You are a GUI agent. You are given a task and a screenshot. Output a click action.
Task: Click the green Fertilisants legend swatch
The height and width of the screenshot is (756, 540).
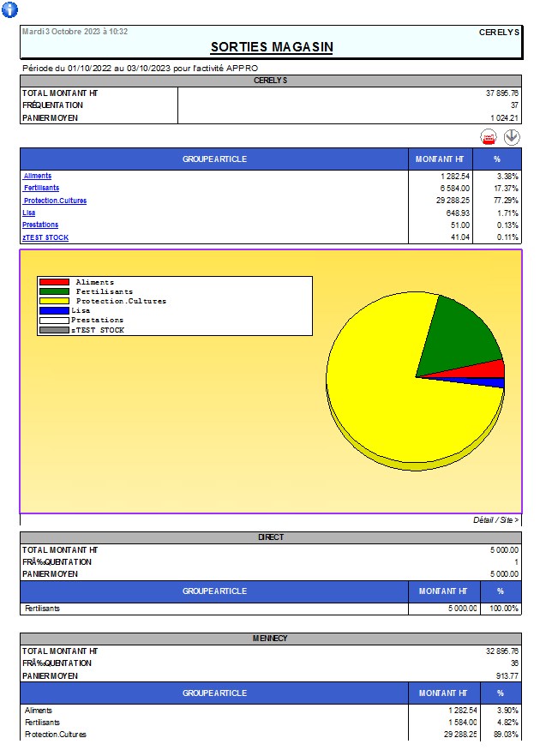click(x=54, y=291)
